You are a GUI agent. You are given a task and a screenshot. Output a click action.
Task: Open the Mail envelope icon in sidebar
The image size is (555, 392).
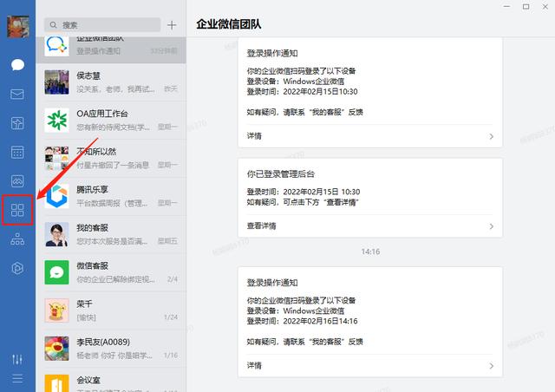[17, 94]
